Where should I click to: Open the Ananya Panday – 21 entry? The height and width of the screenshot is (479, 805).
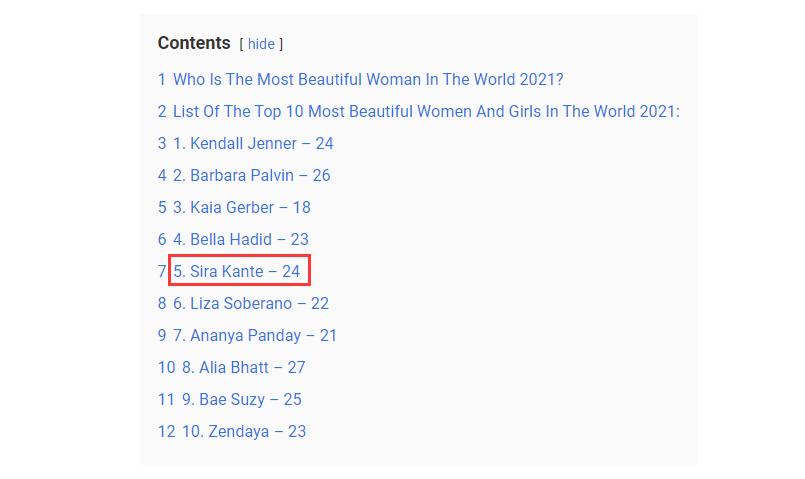255,336
